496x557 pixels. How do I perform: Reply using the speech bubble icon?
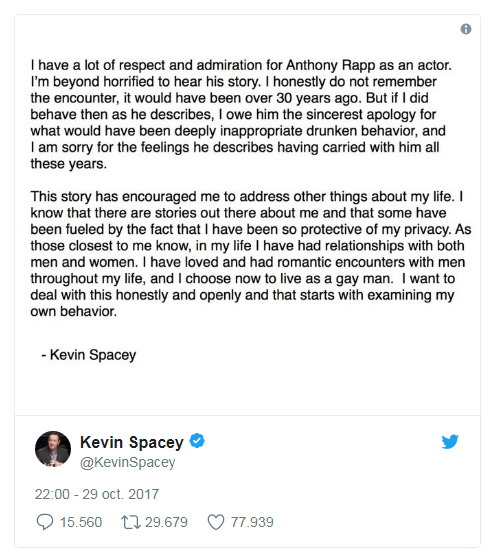click(x=45, y=522)
